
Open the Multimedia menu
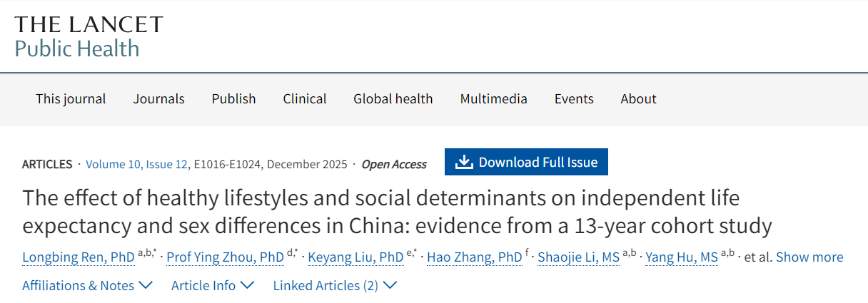pyautogui.click(x=493, y=99)
